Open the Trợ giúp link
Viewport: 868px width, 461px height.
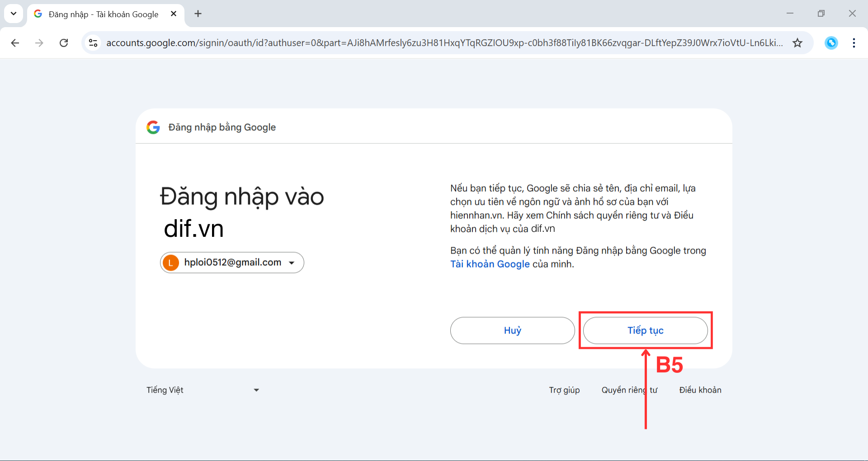(x=564, y=390)
